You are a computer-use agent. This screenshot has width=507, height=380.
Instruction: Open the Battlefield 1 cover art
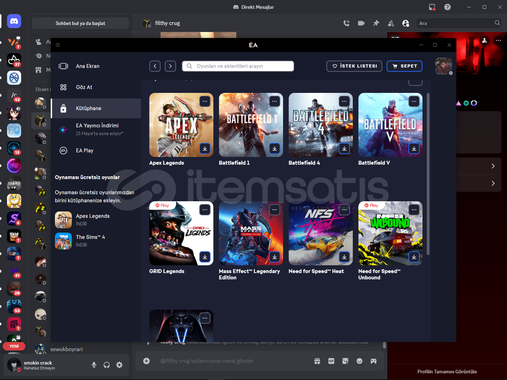(x=251, y=125)
